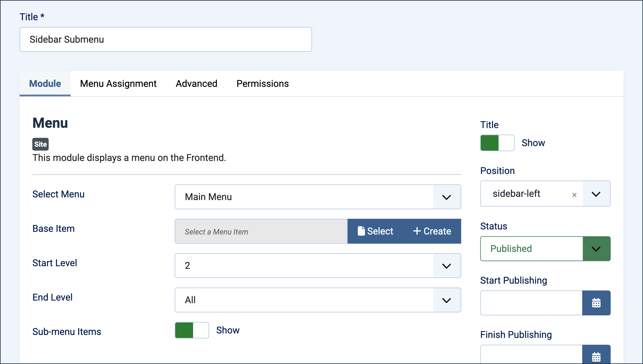Click the Site badge

(41, 144)
